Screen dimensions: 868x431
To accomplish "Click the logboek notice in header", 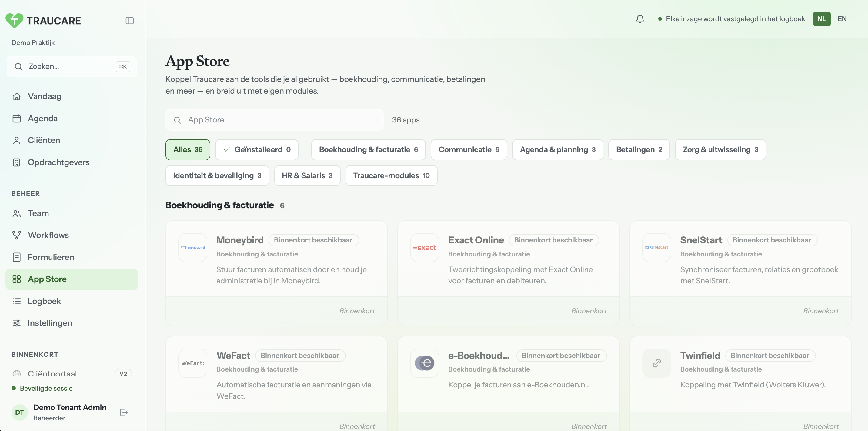I will click(731, 19).
